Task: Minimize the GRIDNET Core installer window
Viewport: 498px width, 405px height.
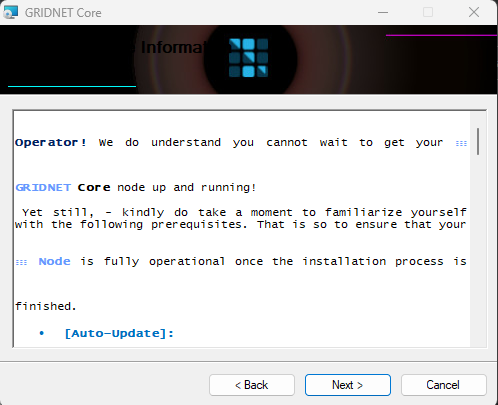Action: (x=383, y=13)
